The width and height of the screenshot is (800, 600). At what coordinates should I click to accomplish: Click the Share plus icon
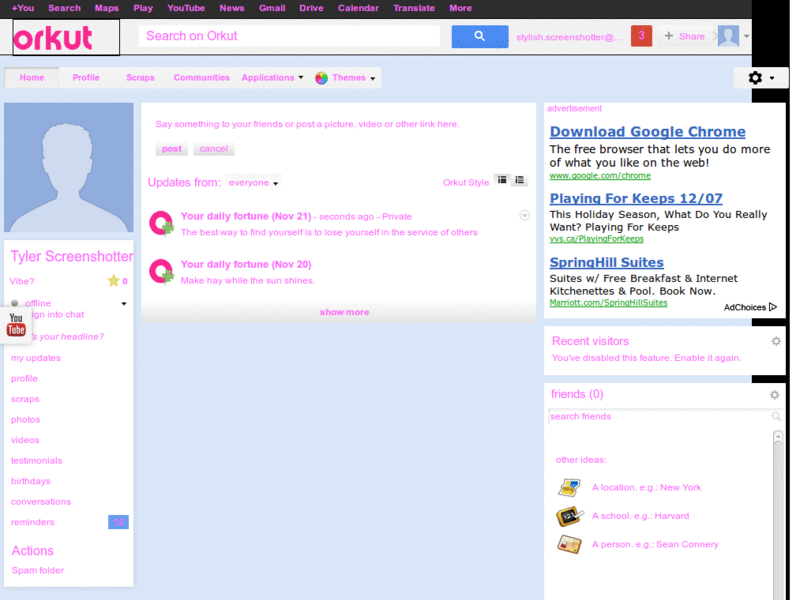668,36
